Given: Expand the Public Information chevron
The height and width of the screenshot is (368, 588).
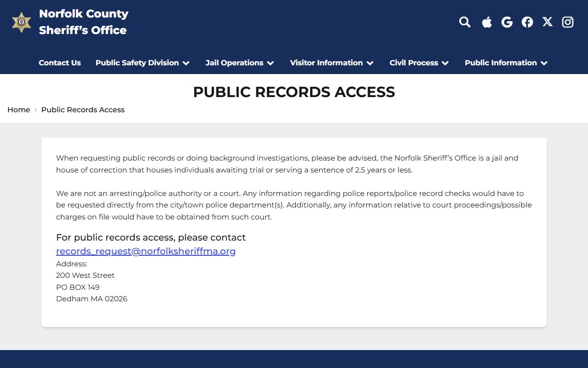Looking at the screenshot, I should [544, 63].
